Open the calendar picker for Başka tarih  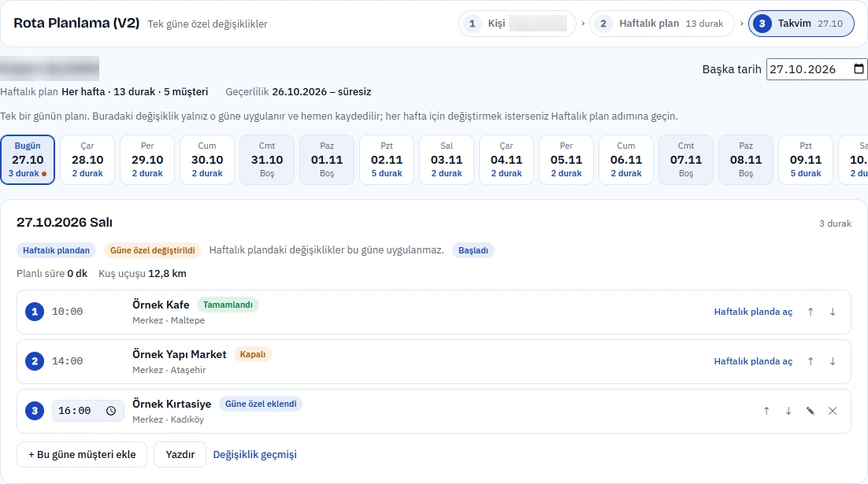coord(859,69)
